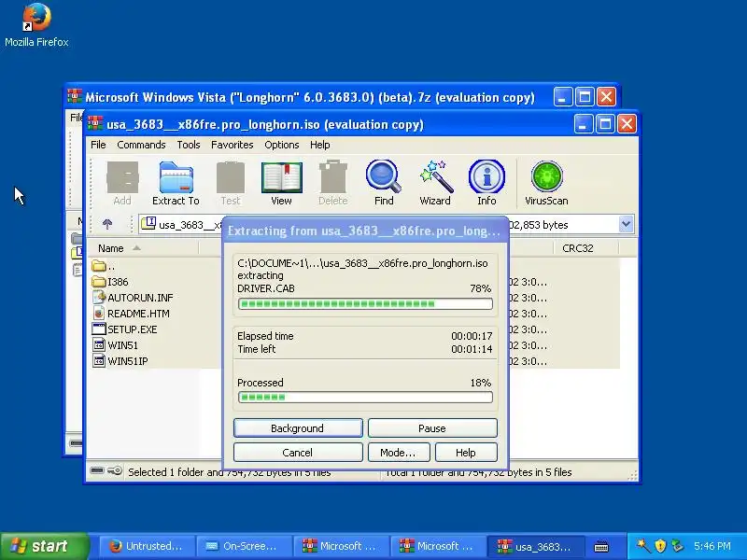Cancel the extraction

tap(298, 453)
